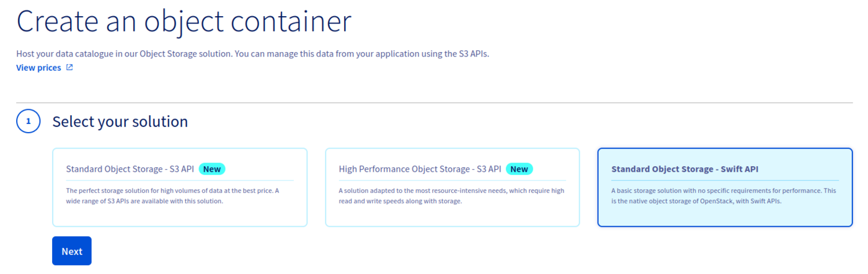Image resolution: width=868 pixels, height=274 pixels.
Task: Open the View prices link
Action: [x=38, y=68]
